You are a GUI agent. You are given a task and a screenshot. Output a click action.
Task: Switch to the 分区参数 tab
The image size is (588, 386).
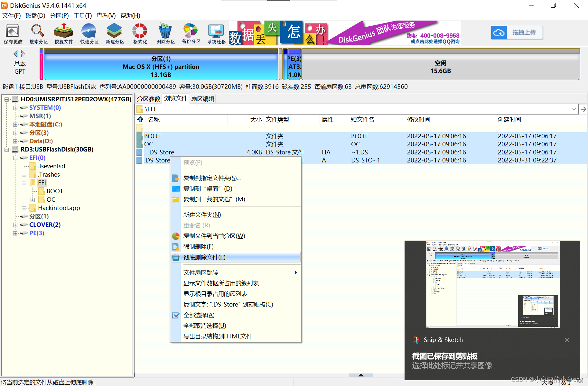(148, 99)
